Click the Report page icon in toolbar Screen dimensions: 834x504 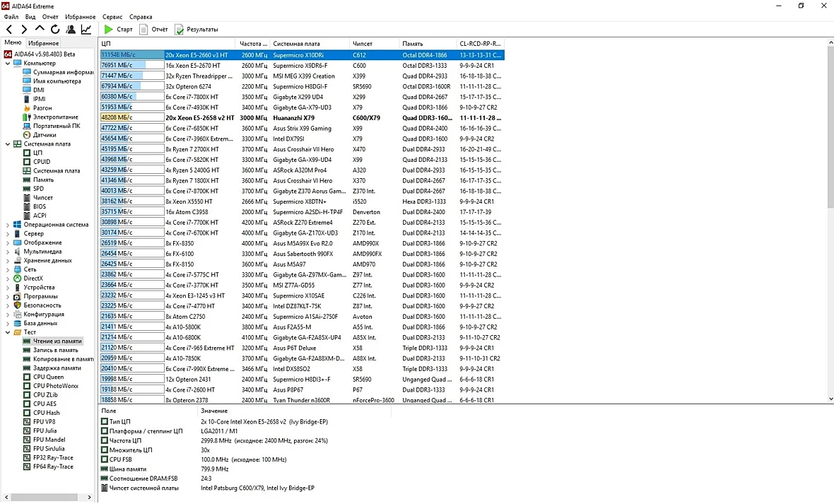point(143,29)
